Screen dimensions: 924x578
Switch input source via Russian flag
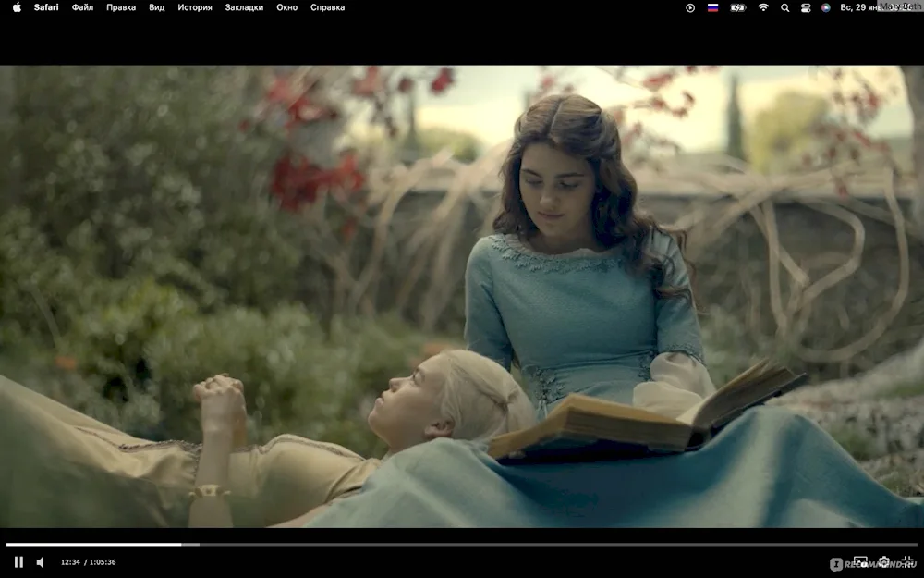[x=713, y=7]
